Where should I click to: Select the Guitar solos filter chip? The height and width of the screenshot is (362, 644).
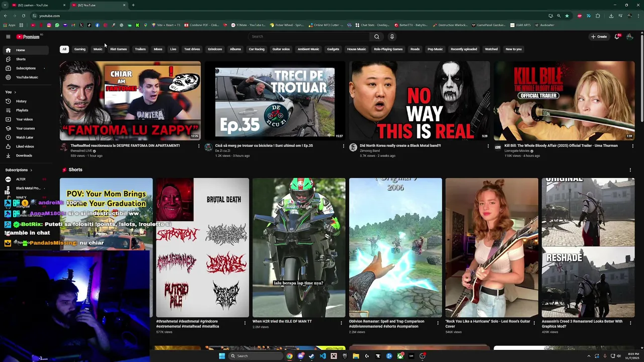(x=281, y=49)
